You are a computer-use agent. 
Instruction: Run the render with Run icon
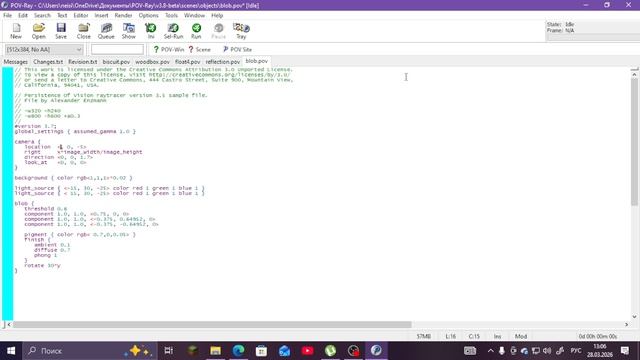pos(196,31)
